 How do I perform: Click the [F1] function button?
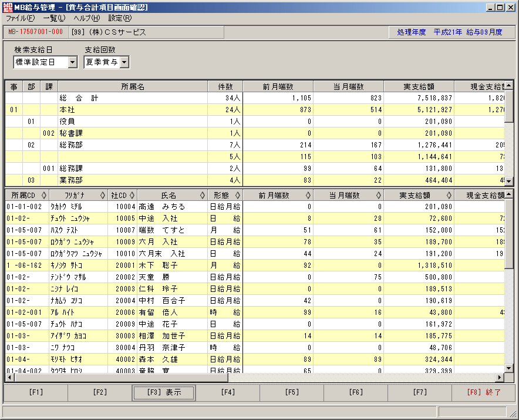tap(36, 392)
